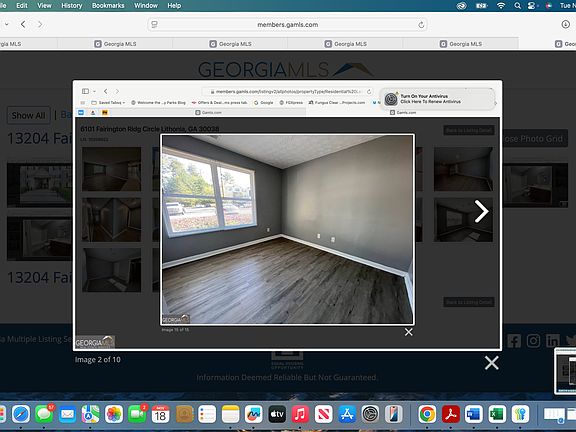Open the App Store dock icon
The image size is (576, 432).
(347, 414)
